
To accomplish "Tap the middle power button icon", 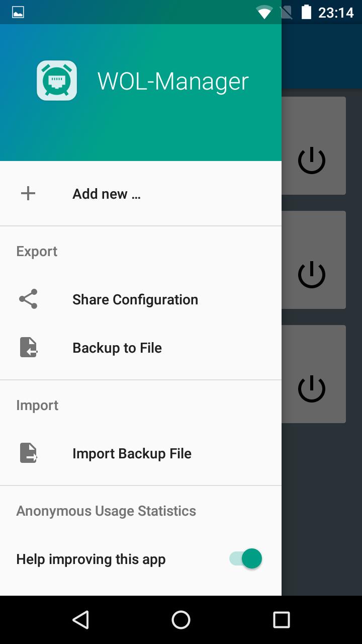I will (312, 275).
